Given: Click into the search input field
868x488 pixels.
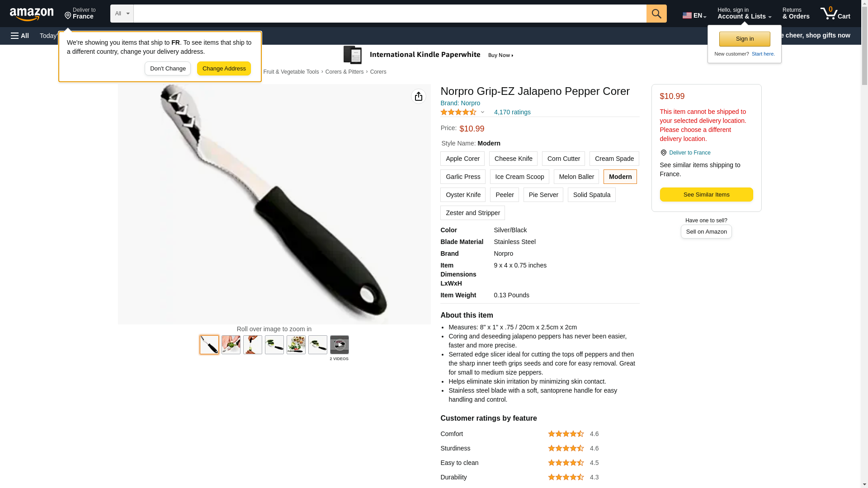Looking at the screenshot, I should [x=390, y=14].
